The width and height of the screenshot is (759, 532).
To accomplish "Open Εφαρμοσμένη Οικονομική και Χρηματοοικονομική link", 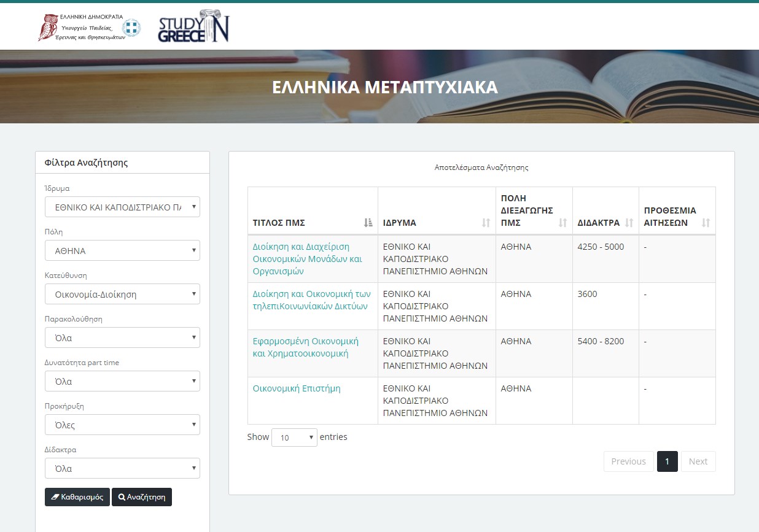I will tap(306, 347).
